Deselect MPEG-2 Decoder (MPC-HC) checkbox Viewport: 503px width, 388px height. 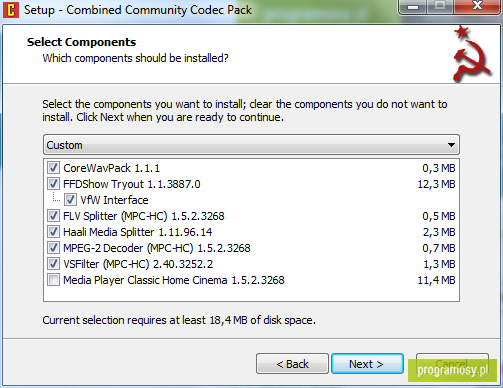(53, 248)
